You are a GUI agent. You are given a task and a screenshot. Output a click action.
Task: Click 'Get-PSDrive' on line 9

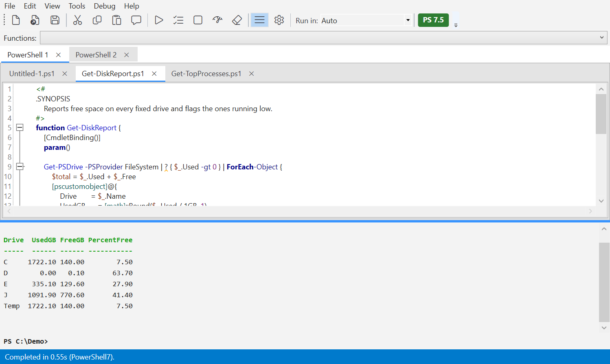pos(64,167)
